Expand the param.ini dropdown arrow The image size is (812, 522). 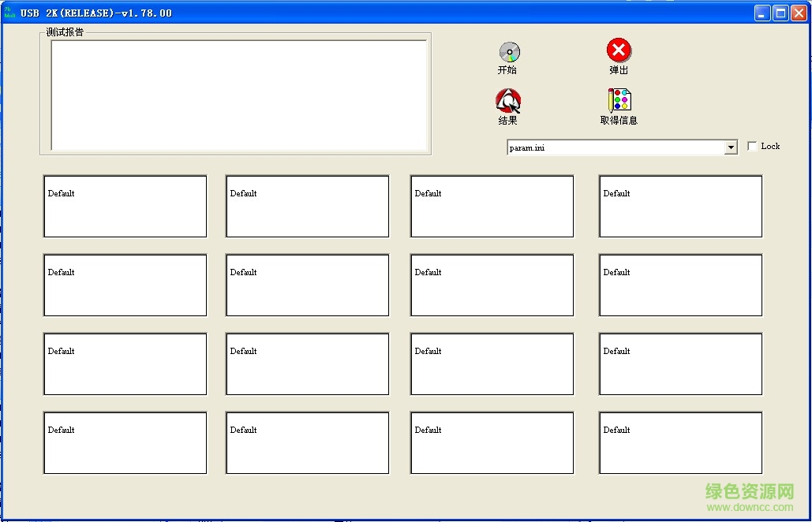click(x=731, y=147)
